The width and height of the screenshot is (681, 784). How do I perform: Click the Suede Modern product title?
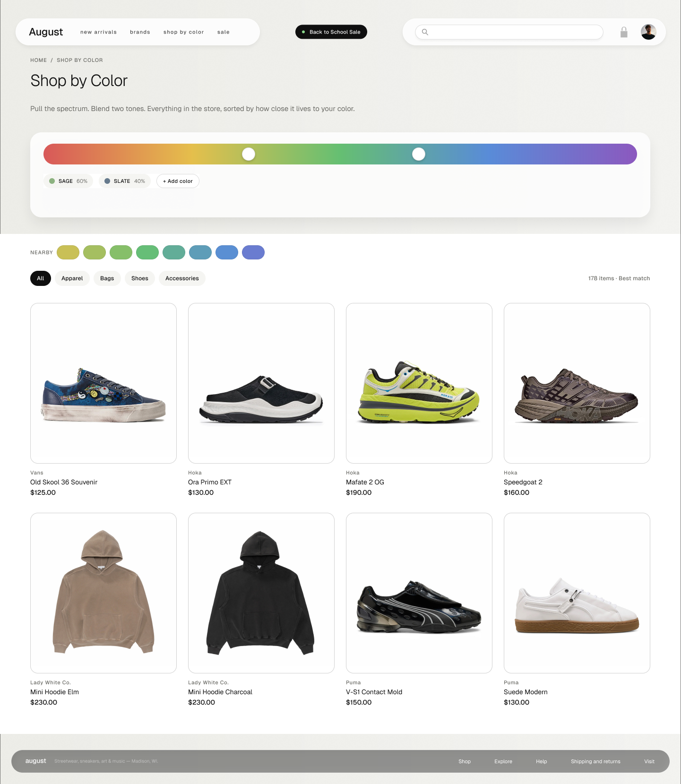(x=526, y=692)
